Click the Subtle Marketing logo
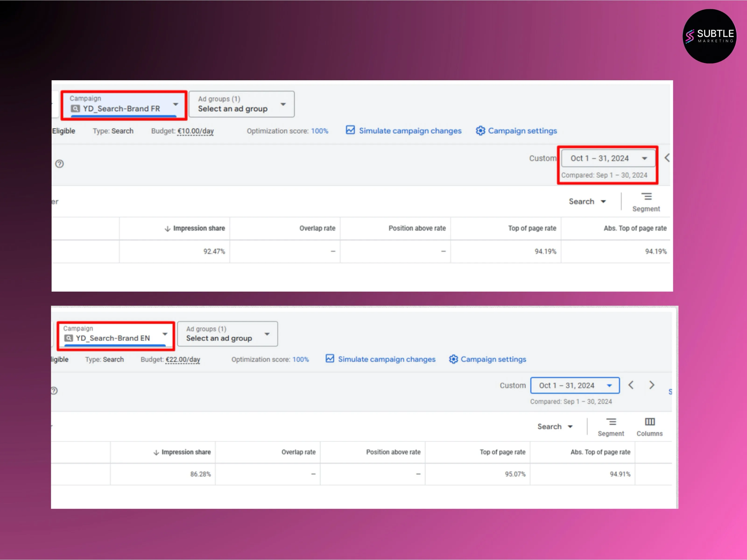Image resolution: width=747 pixels, height=560 pixels. (x=709, y=36)
